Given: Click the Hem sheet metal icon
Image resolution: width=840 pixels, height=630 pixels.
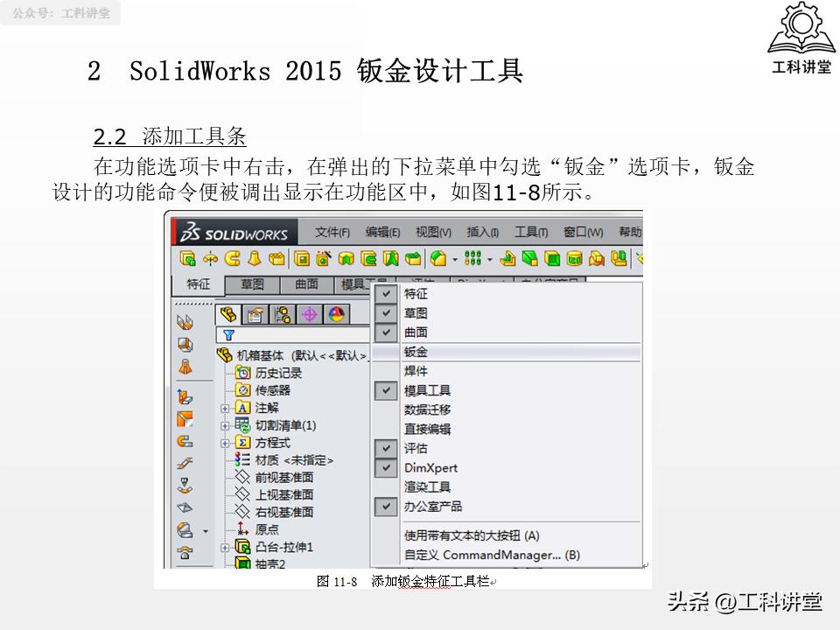Looking at the screenshot, I should tap(185, 441).
